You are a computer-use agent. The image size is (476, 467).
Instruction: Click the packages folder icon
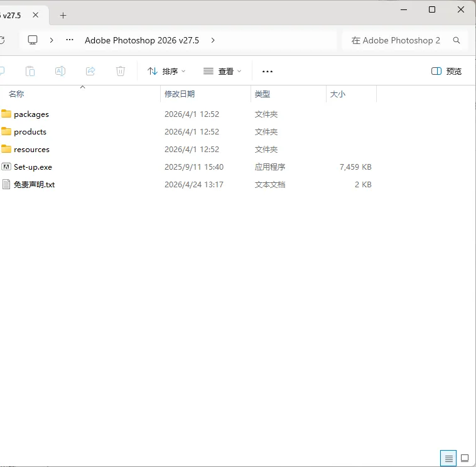pyautogui.click(x=6, y=114)
